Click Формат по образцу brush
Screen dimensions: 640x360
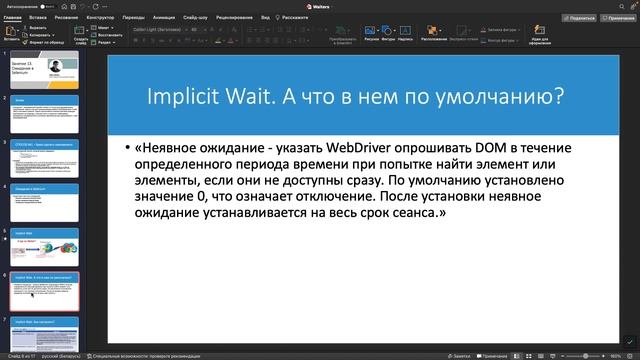pyautogui.click(x=43, y=42)
